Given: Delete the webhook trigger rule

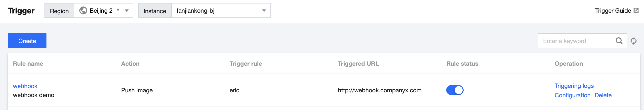Looking at the screenshot, I should [x=603, y=95].
